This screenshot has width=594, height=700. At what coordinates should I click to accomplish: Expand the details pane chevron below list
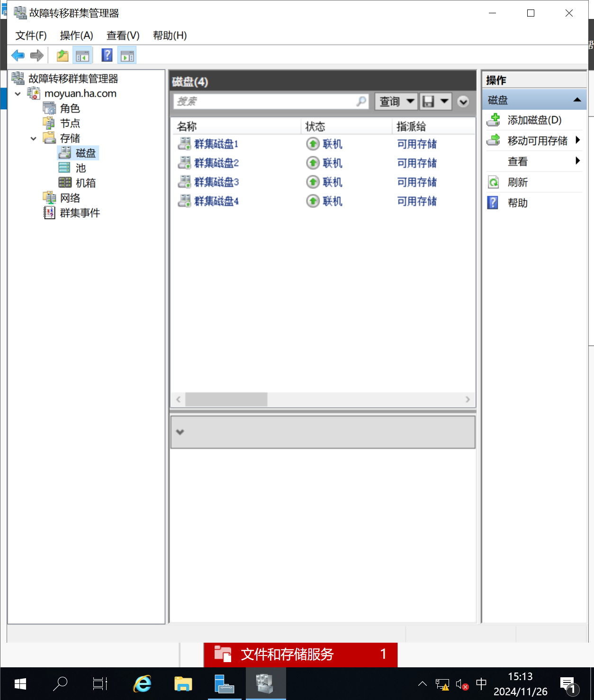180,432
